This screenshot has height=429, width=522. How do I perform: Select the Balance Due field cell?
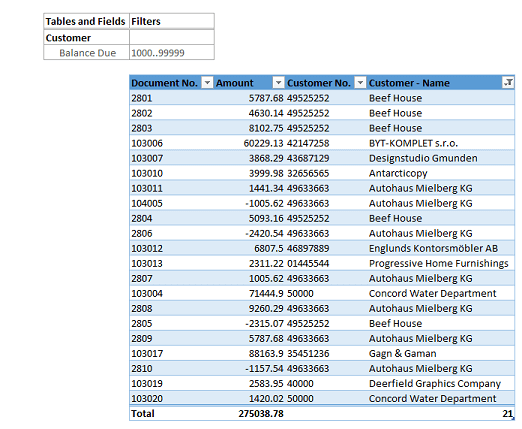86,53
